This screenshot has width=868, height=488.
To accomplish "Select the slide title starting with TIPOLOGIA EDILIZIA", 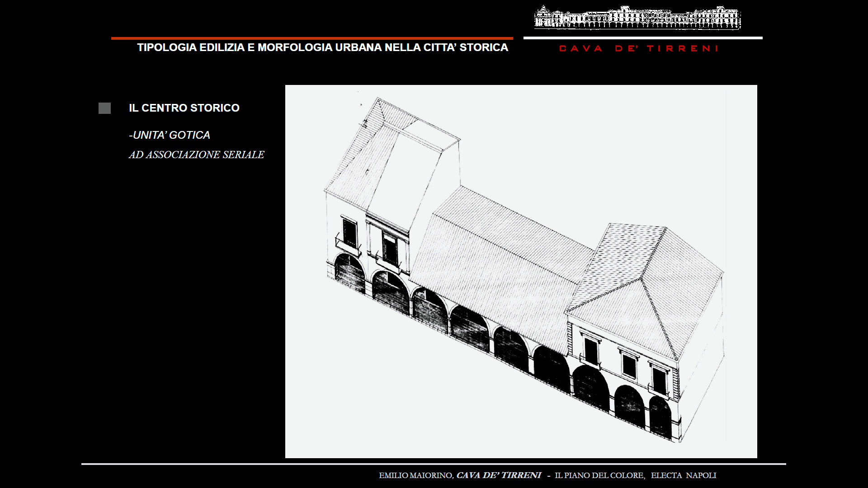I will coord(322,47).
